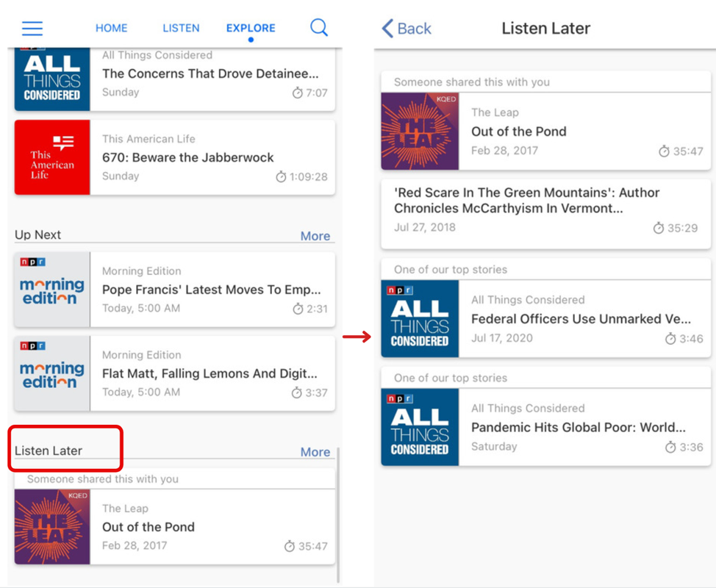Click "The Leap" show name on Explore screen

(125, 509)
